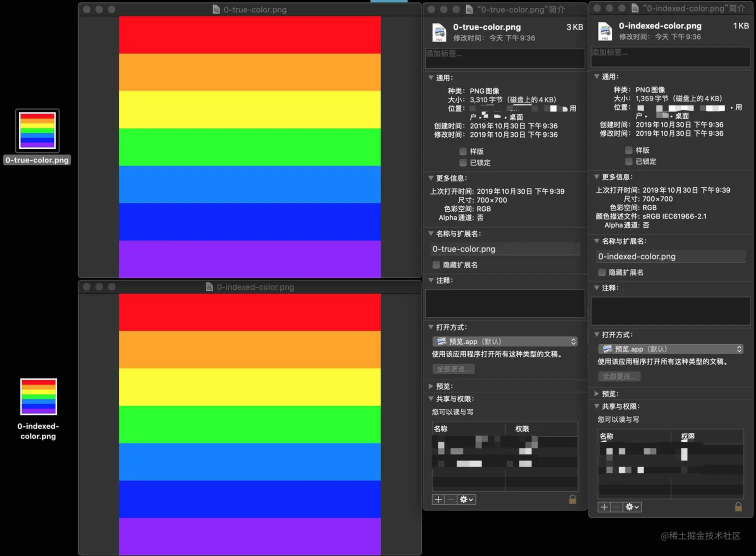Click the PNG thumbnail icon in 0-indexed-color.png info window
756x556 pixels.
[605, 31]
